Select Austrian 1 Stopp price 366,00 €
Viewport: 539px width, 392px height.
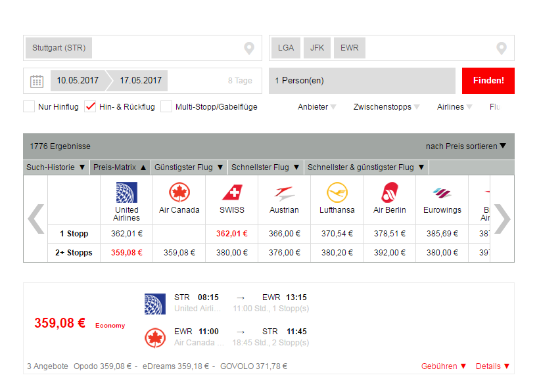click(284, 234)
